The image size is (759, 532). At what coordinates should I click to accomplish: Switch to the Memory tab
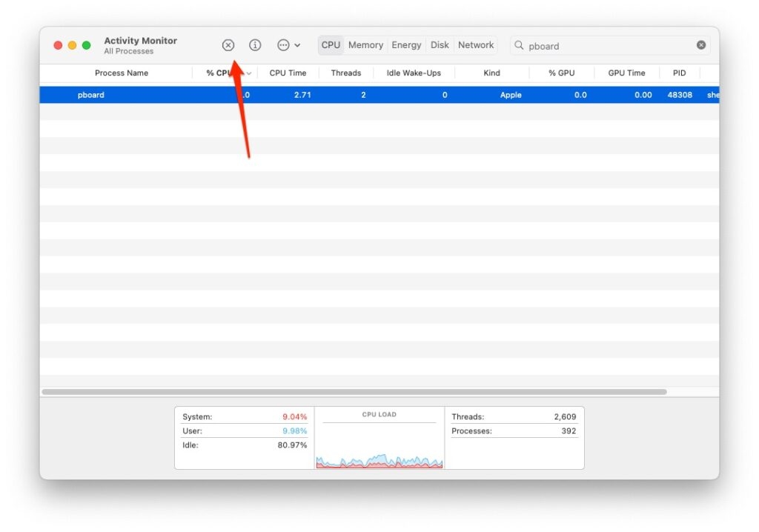click(x=365, y=45)
